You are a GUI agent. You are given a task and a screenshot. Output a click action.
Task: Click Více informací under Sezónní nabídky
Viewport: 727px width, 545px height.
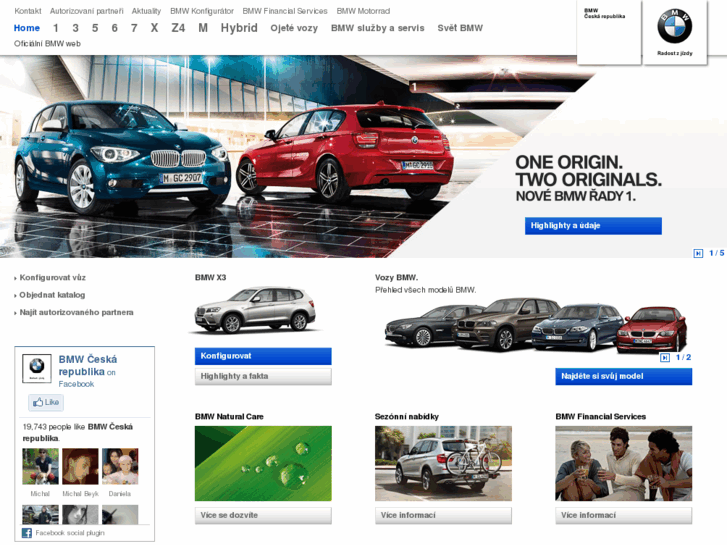[x=443, y=515]
